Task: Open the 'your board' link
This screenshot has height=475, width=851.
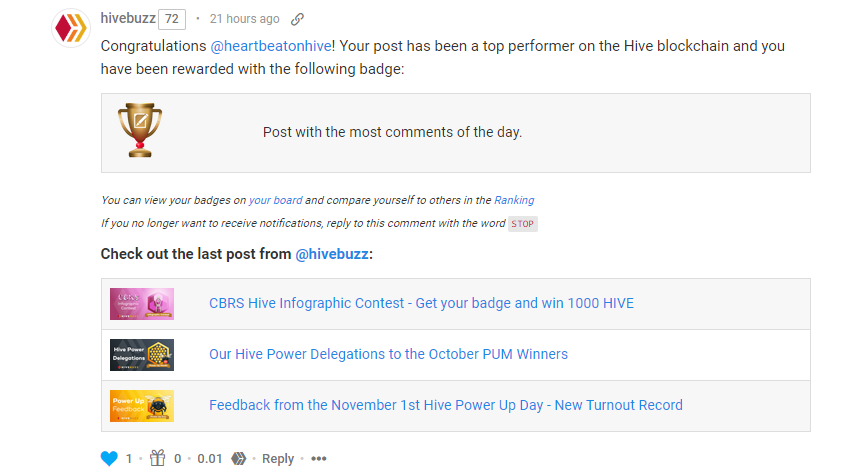Action: click(x=275, y=200)
